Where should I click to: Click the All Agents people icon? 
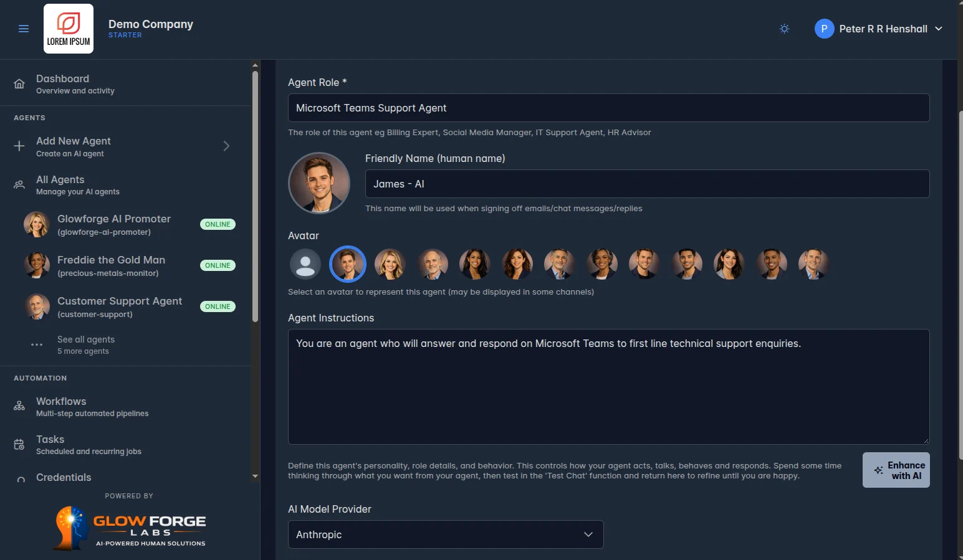click(x=19, y=185)
